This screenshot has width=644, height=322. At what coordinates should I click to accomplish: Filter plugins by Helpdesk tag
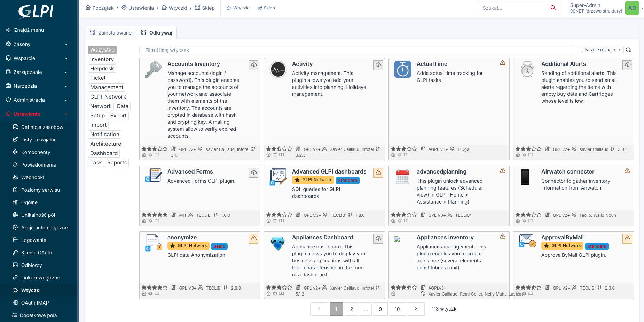click(102, 69)
